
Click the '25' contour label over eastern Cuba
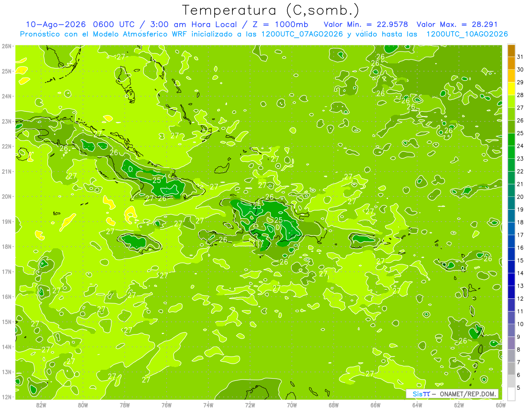click(x=157, y=180)
